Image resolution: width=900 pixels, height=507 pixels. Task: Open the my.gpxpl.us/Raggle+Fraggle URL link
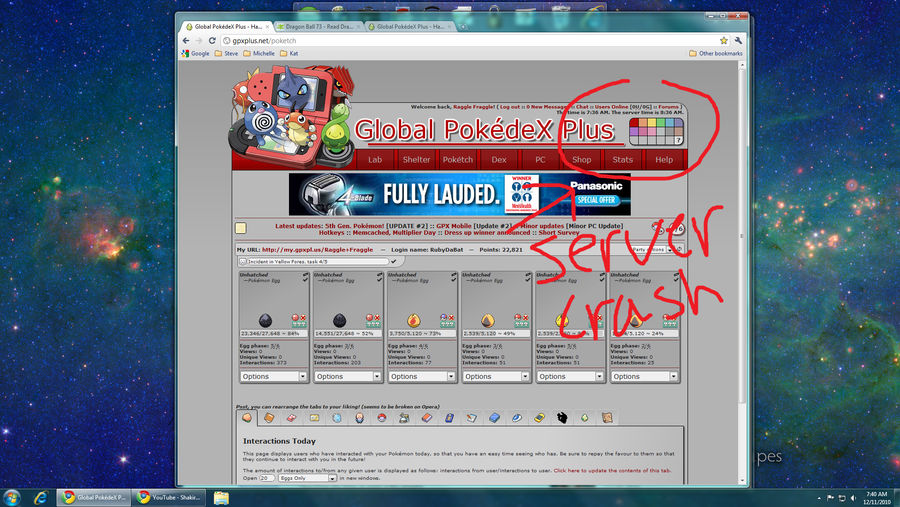317,250
